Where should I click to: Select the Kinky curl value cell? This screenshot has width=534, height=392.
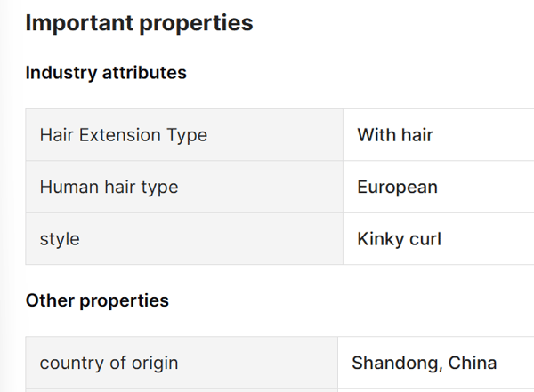point(438,239)
